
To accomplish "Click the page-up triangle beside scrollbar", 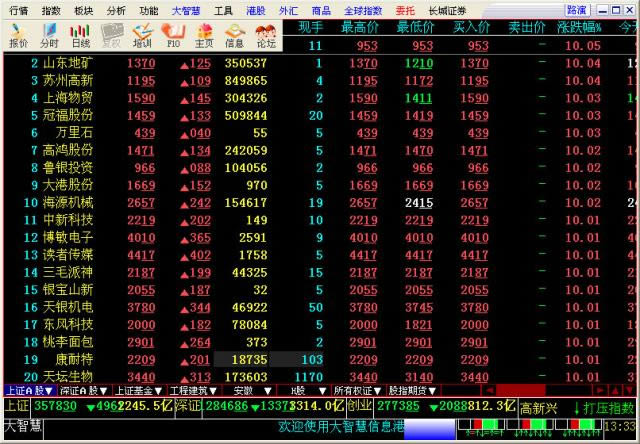I will point(615,391).
